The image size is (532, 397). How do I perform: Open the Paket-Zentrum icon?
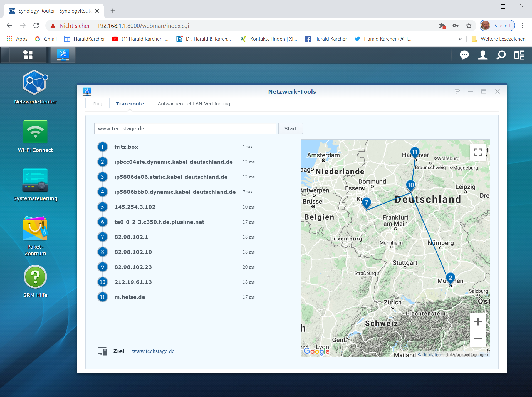(x=35, y=229)
